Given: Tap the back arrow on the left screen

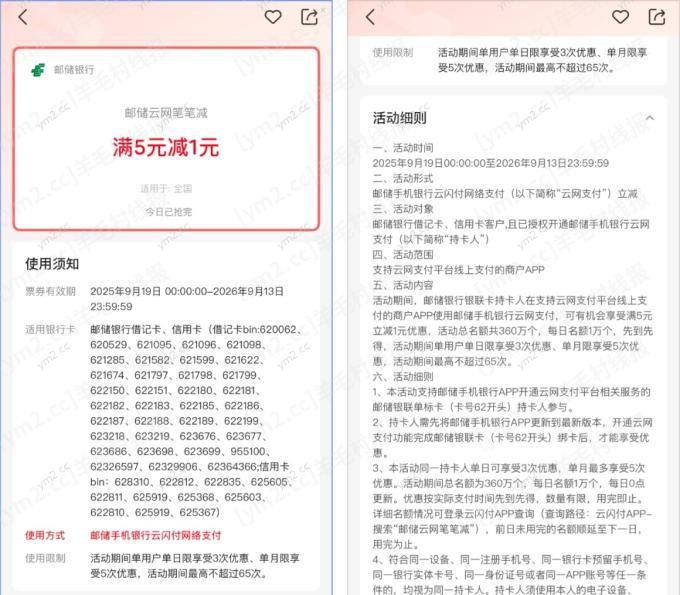Looking at the screenshot, I should click(23, 17).
